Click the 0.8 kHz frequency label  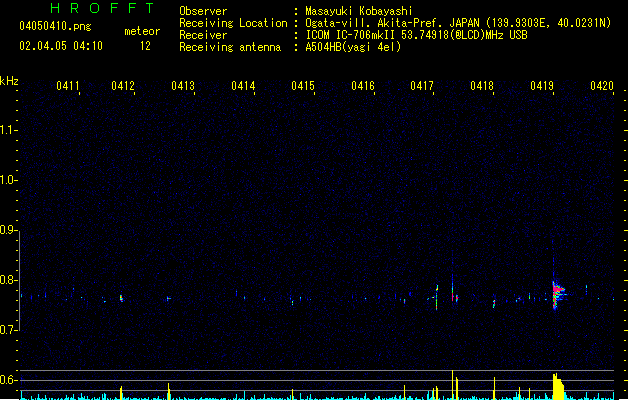8,280
